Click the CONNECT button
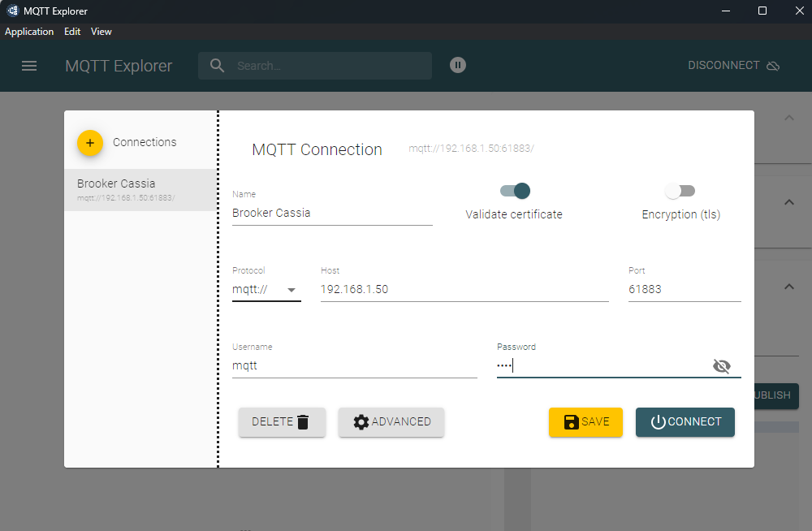This screenshot has width=812, height=531. click(685, 421)
